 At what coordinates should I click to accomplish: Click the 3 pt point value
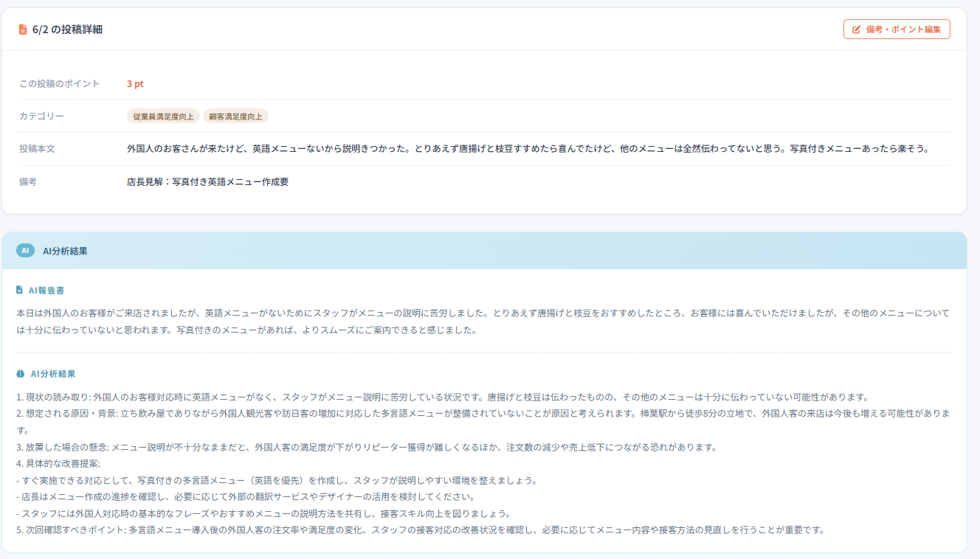pos(135,84)
